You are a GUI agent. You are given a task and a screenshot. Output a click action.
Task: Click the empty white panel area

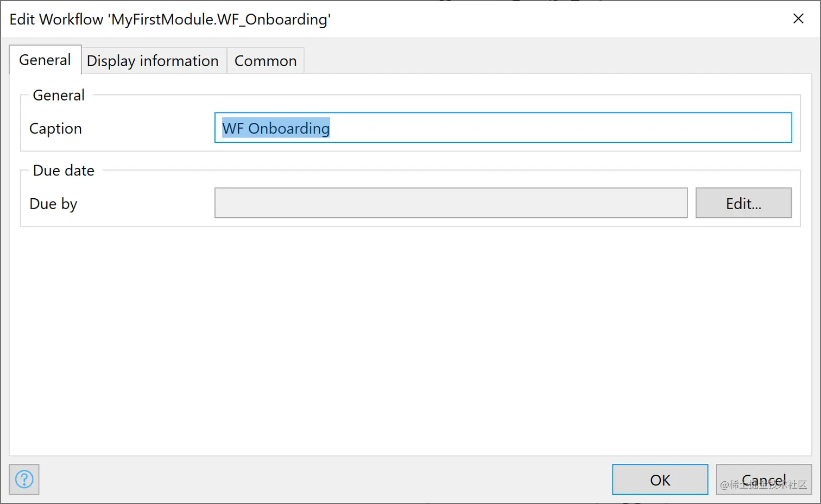click(x=410, y=342)
